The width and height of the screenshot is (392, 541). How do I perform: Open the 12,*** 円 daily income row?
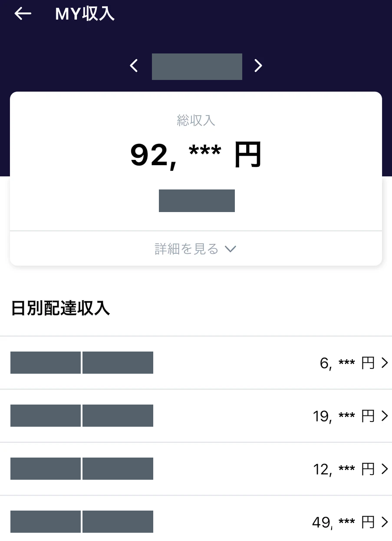pyautogui.click(x=196, y=469)
